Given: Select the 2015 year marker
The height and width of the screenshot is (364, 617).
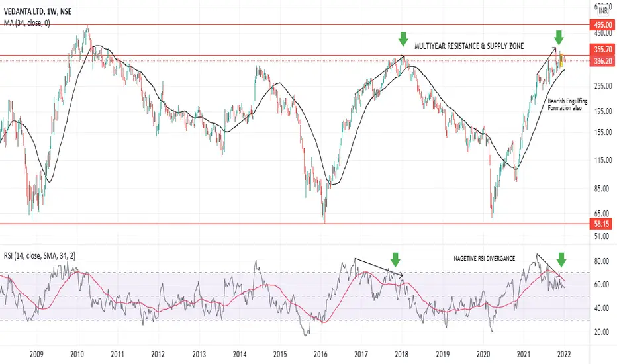Looking at the screenshot, I should [280, 355].
